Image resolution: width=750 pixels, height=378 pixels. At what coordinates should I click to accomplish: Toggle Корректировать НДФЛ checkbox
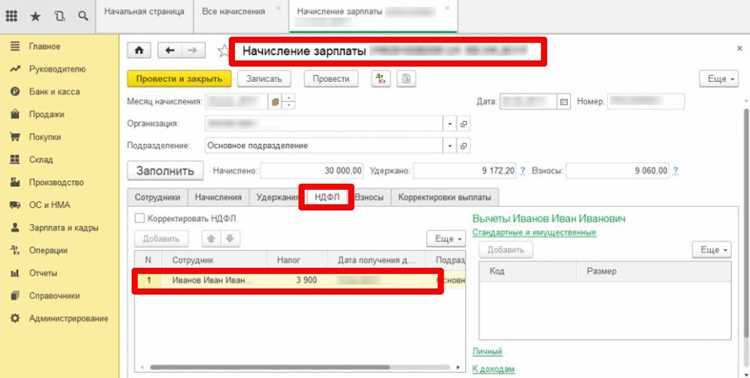pos(139,218)
